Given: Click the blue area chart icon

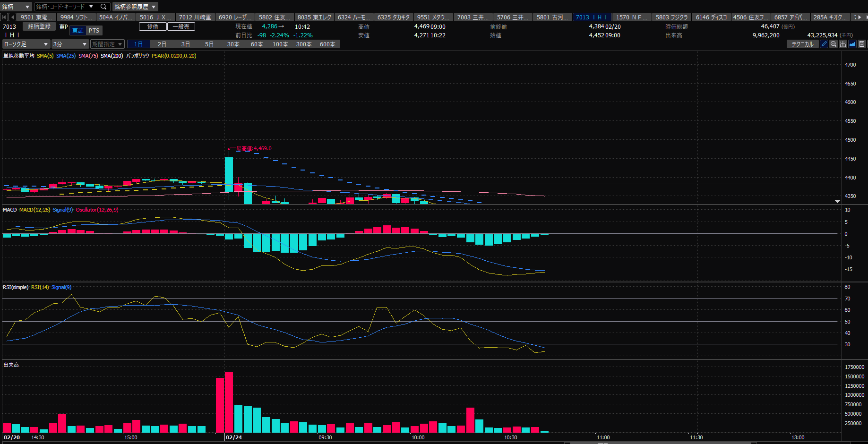Looking at the screenshot, I should 852,44.
